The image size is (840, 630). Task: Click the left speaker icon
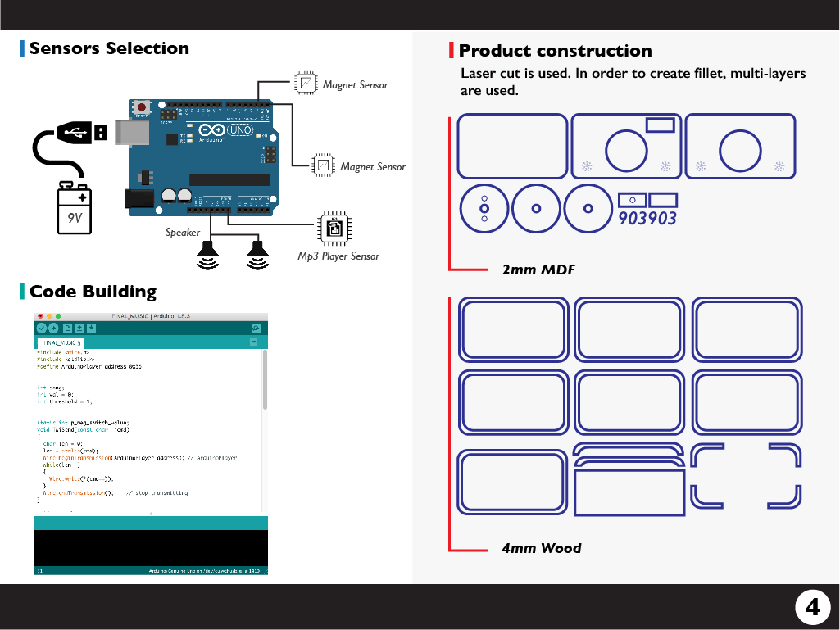pyautogui.click(x=210, y=253)
